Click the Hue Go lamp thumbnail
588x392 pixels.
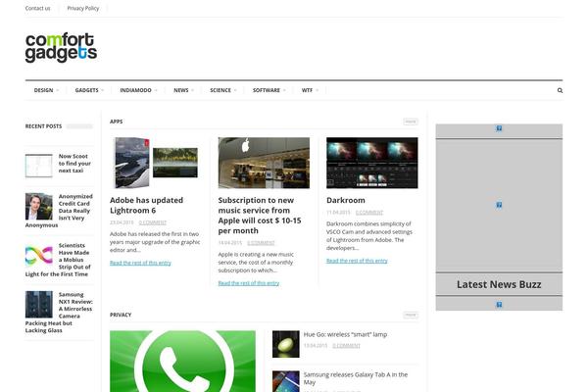point(286,344)
